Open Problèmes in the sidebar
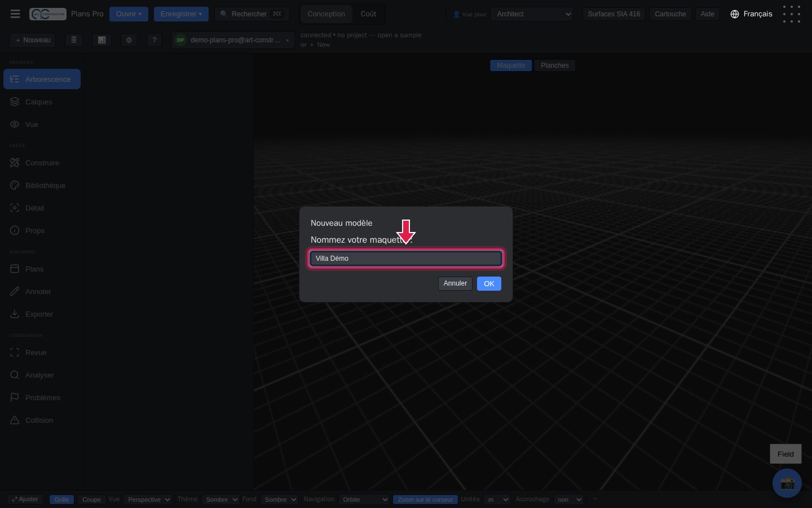Viewport: 812px width, 508px height. point(42,398)
